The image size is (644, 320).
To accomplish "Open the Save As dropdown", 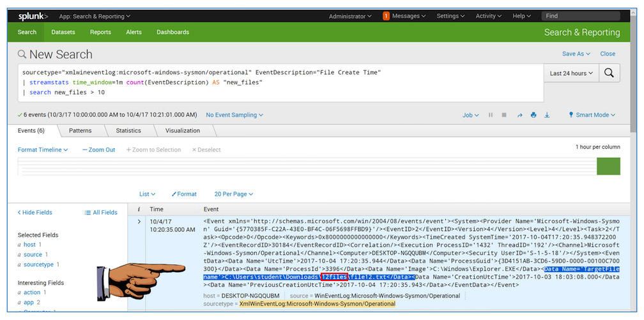I will [576, 54].
